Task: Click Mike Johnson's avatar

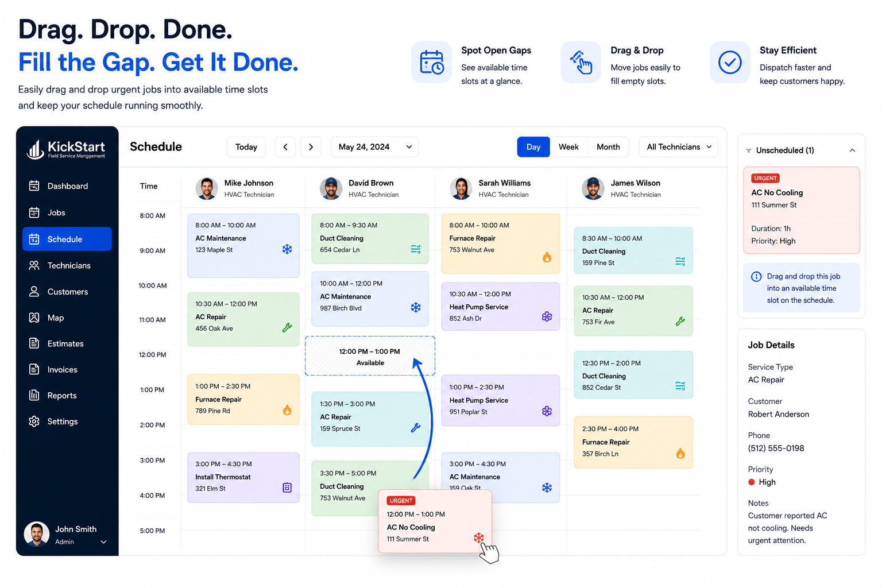Action: (207, 188)
